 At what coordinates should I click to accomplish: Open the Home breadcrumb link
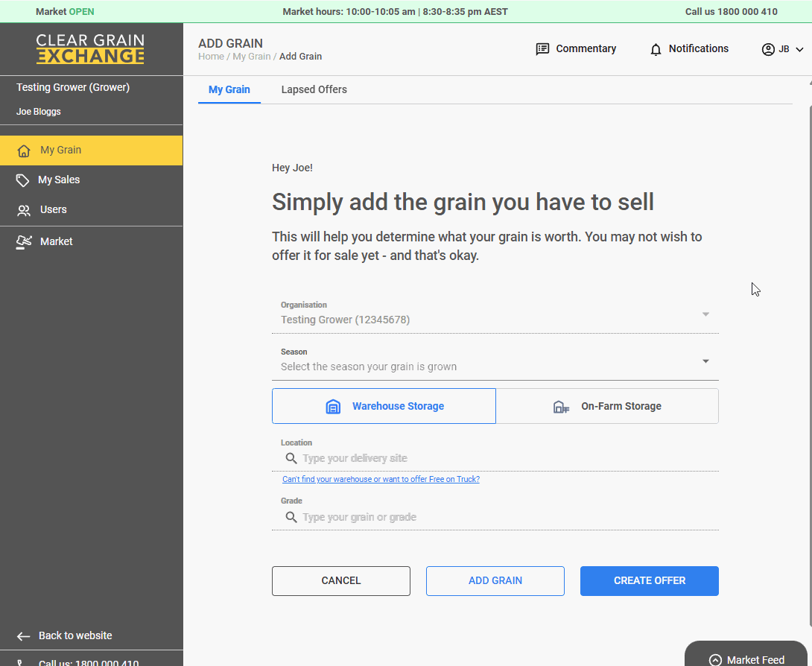pos(212,57)
